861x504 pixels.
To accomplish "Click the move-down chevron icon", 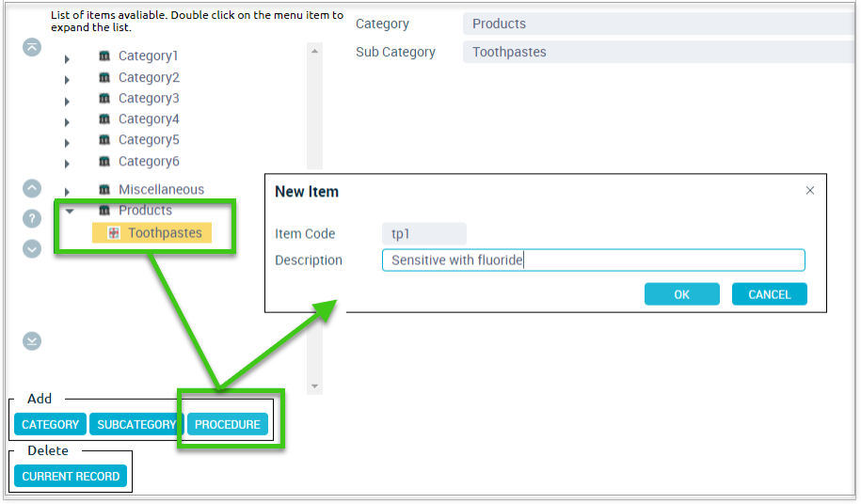I will 32,249.
